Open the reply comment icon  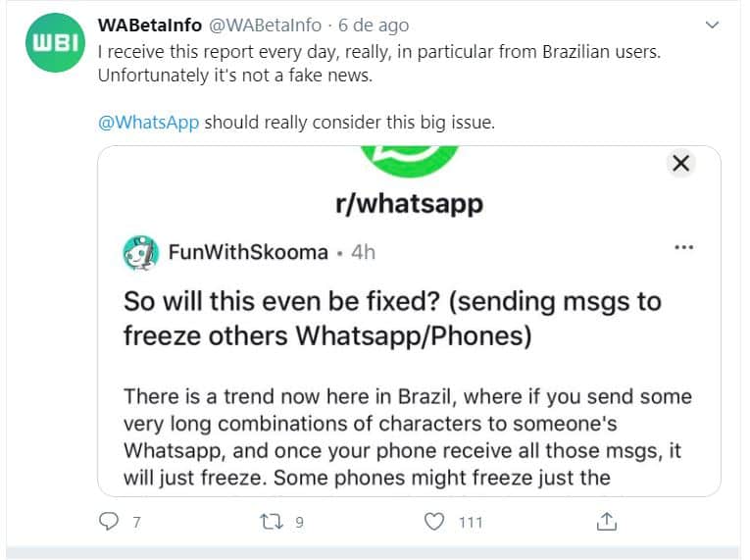pos(110,521)
